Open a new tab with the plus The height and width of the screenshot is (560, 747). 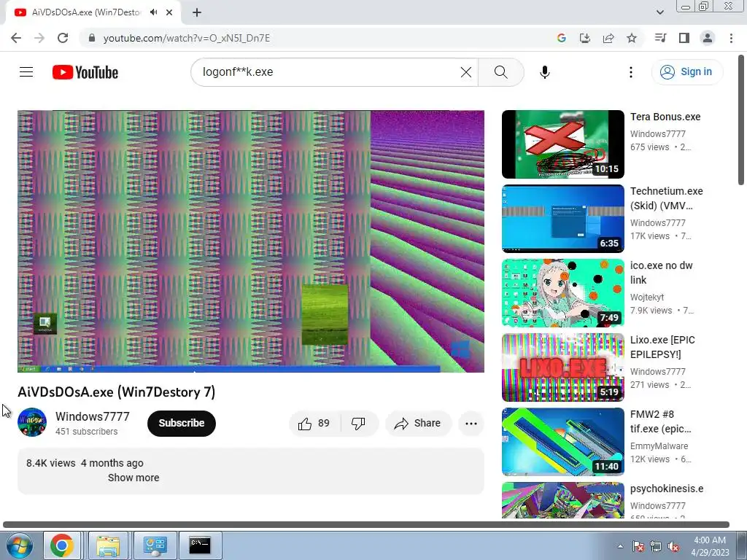197,12
